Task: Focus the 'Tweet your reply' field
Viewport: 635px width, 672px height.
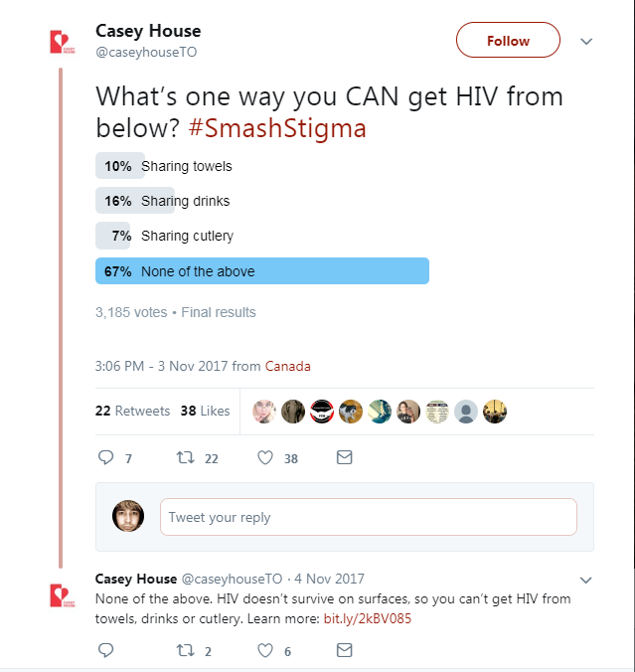Action: [369, 517]
